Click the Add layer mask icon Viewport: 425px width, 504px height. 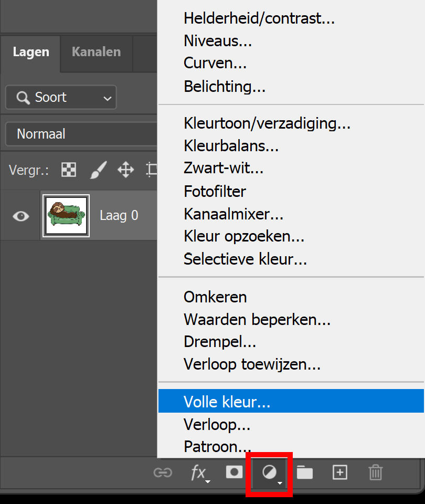[234, 472]
